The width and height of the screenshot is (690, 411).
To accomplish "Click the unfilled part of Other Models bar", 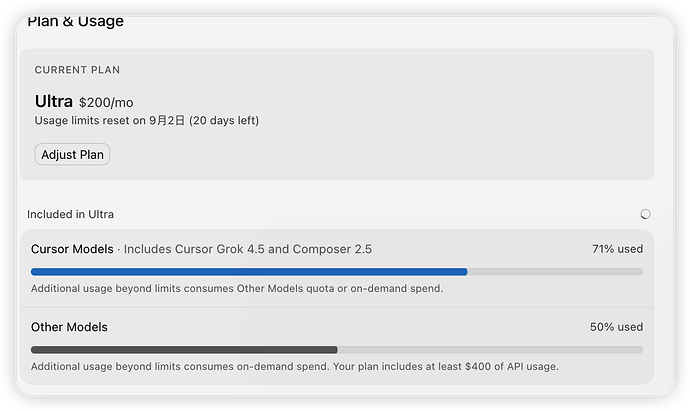I will click(x=491, y=350).
